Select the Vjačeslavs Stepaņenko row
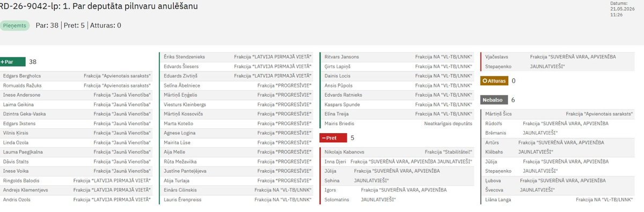Screen dimensions: 644x212 (558, 62)
